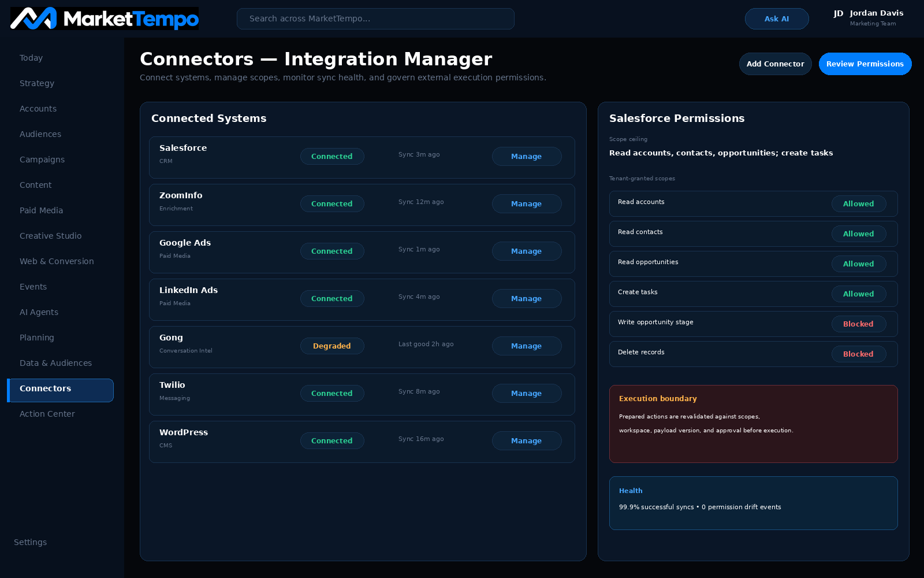Click the Add Connector button
This screenshot has height=578, width=924.
(x=775, y=64)
